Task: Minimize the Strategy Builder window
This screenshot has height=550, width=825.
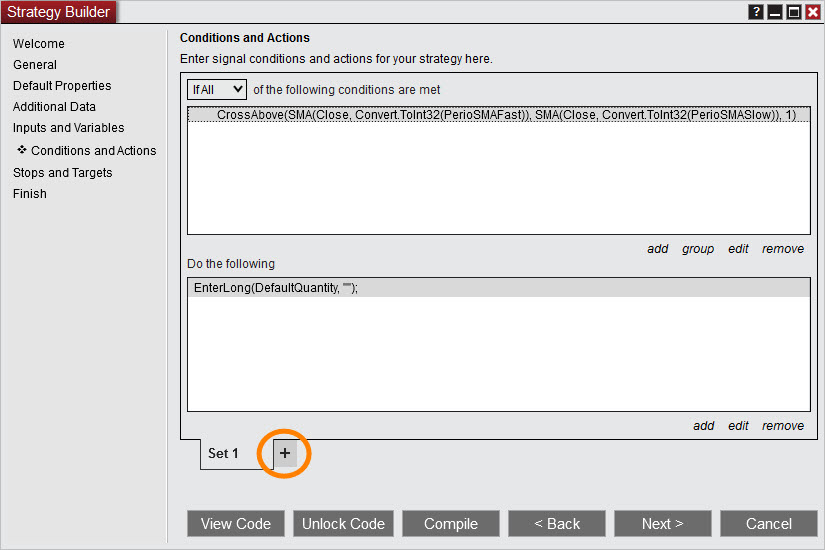Action: 775,12
